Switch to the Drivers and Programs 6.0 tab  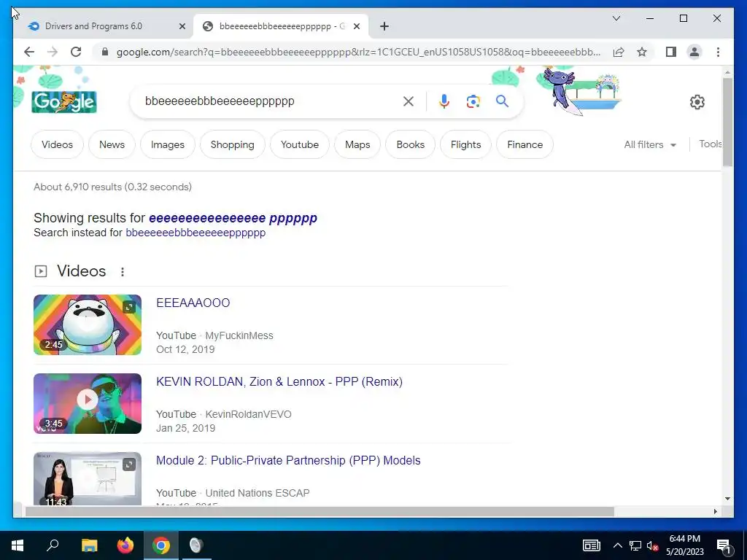click(x=104, y=26)
